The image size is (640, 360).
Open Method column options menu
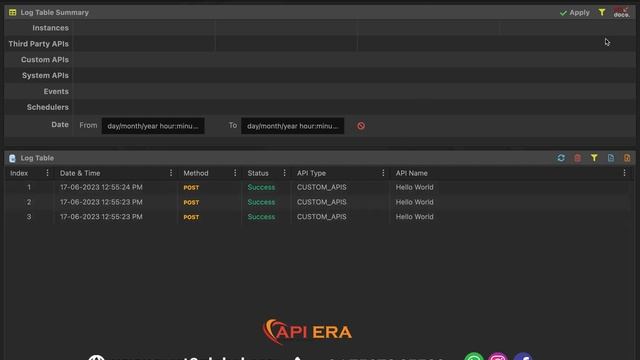[235, 173]
